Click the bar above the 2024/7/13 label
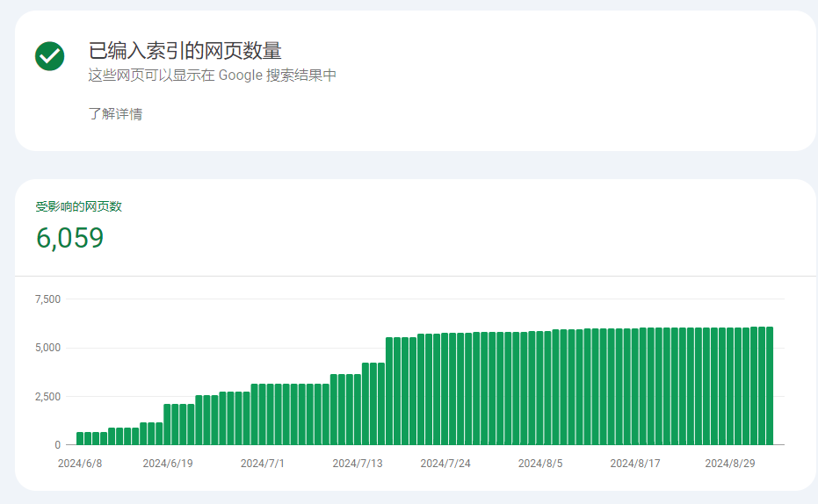This screenshot has width=818, height=504. coord(358,409)
